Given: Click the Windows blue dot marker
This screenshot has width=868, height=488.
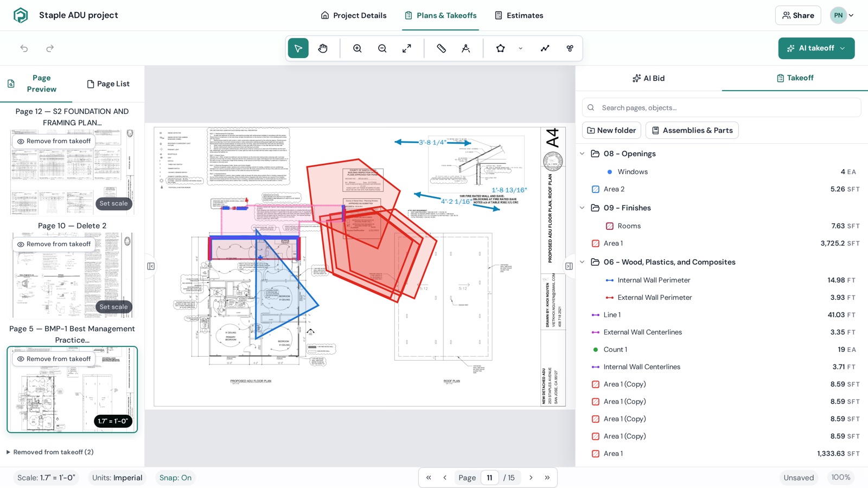Looking at the screenshot, I should pyautogui.click(x=610, y=172).
